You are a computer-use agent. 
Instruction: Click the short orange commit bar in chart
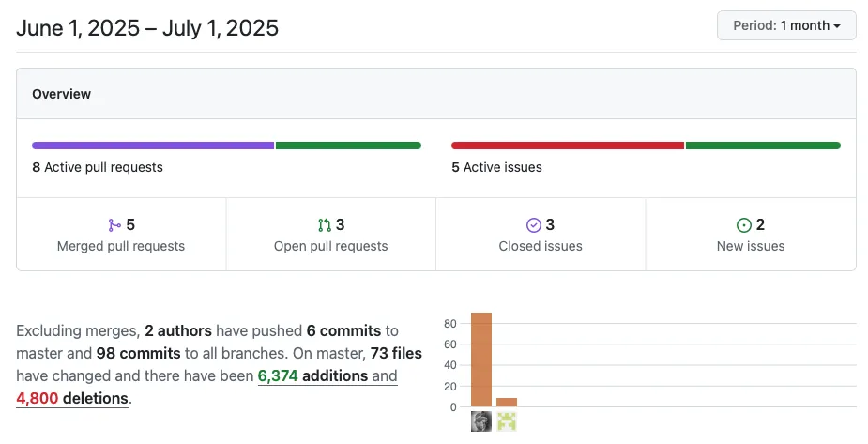[x=507, y=403]
